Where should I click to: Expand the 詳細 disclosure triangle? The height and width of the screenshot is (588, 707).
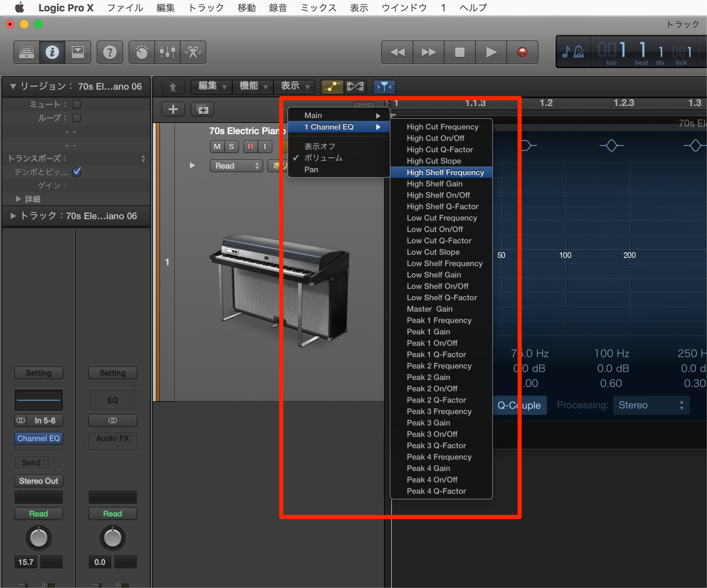pos(18,199)
